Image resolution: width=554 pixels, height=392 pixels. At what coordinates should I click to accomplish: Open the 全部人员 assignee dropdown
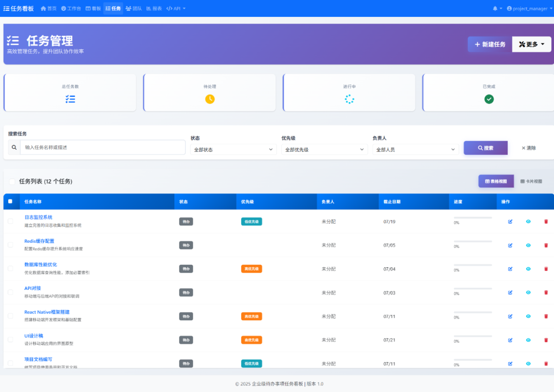click(415, 149)
